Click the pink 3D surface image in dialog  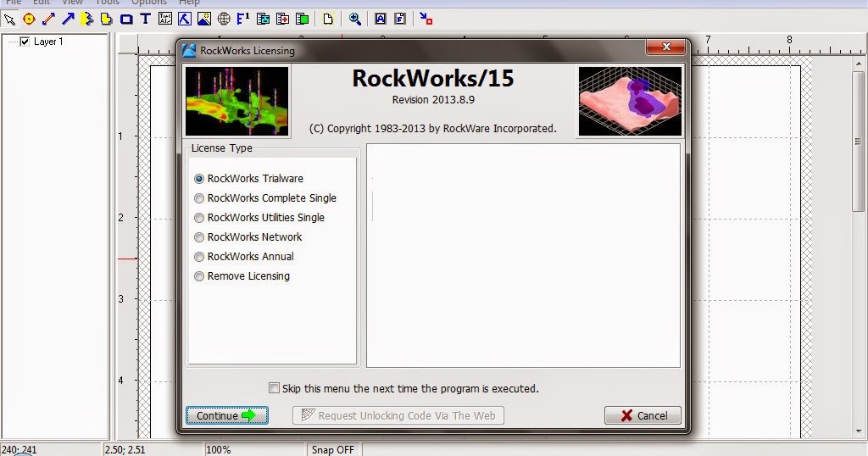(630, 101)
